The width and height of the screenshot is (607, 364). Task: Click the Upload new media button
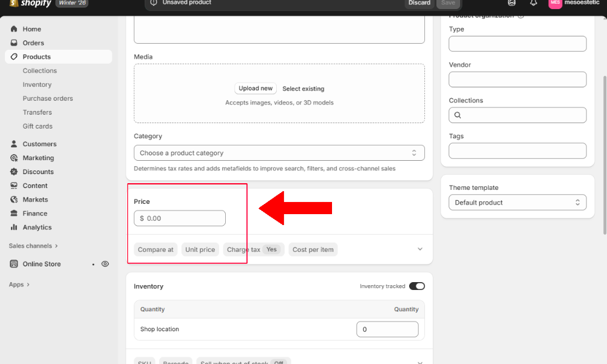[x=255, y=88]
